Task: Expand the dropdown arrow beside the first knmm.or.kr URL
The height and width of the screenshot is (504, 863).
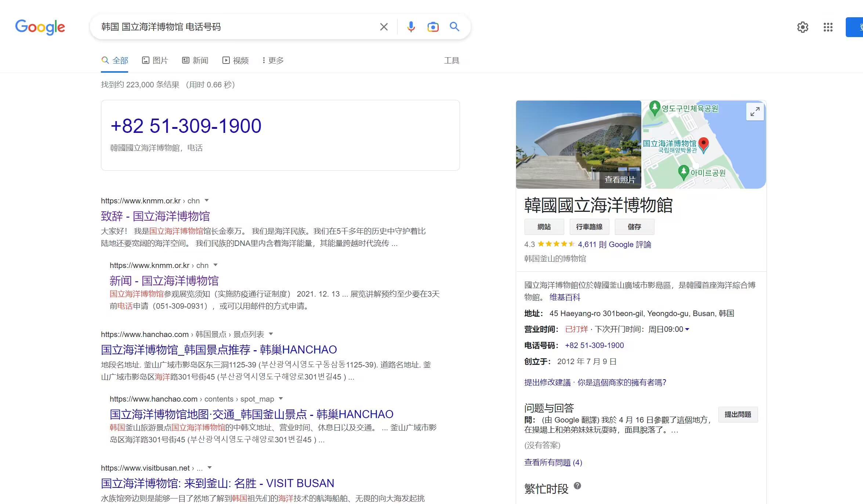Action: 207,200
